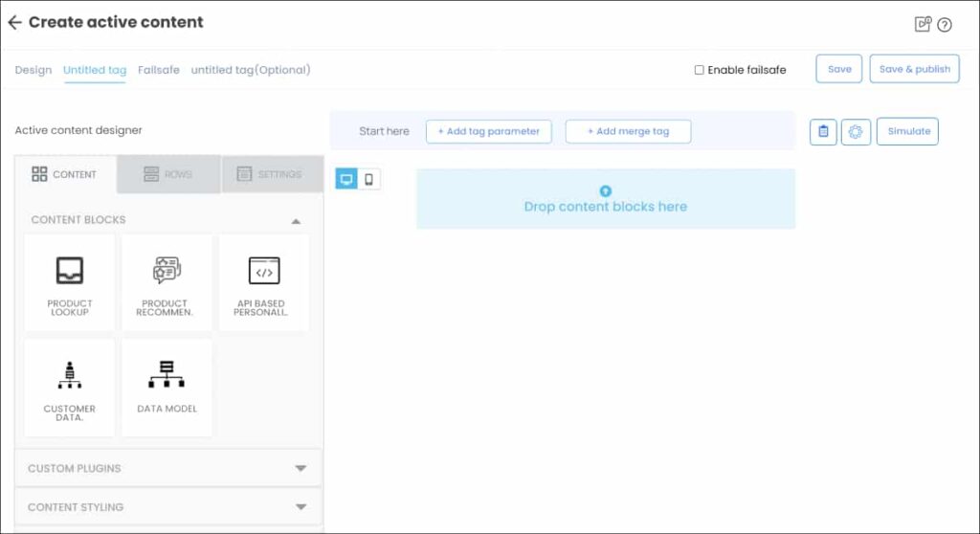Select the API Based Personalization block
980x534 pixels.
[263, 283]
